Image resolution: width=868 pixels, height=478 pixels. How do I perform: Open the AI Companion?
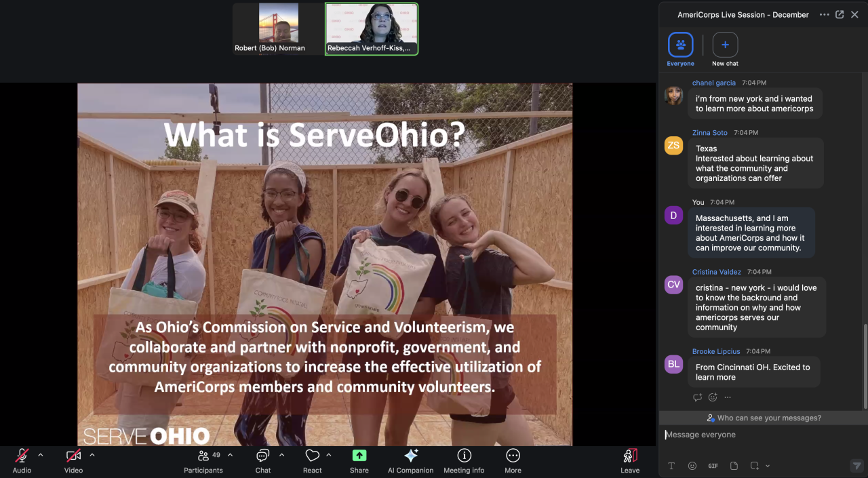point(410,460)
